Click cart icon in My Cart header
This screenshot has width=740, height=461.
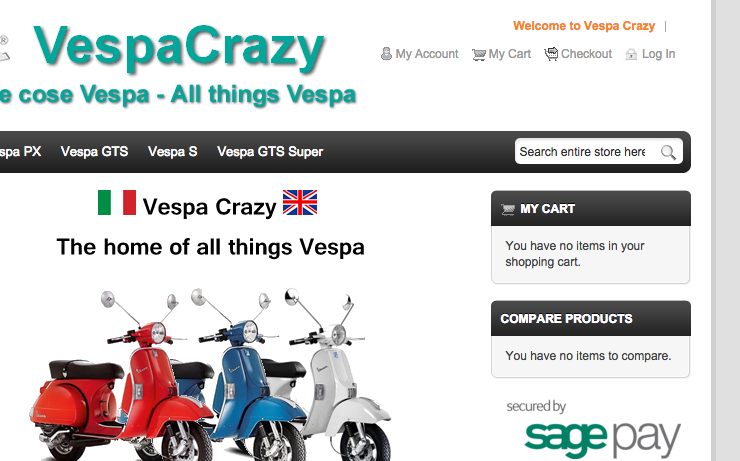coord(508,209)
